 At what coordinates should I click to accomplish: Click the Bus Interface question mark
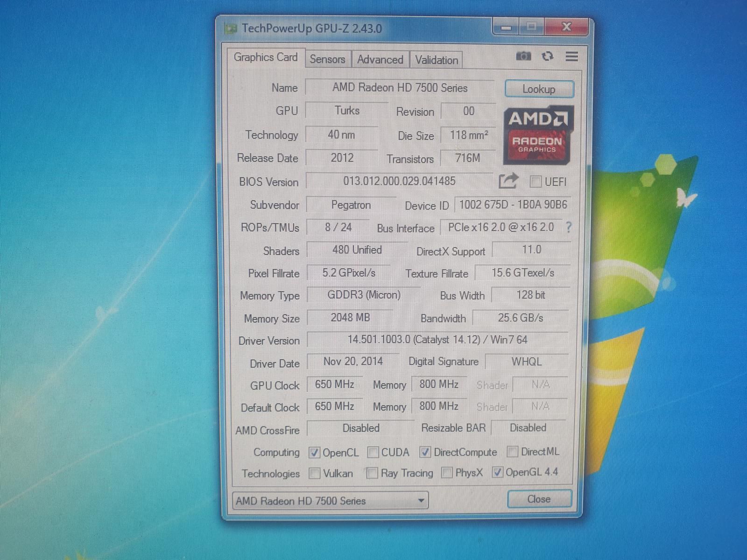569,227
